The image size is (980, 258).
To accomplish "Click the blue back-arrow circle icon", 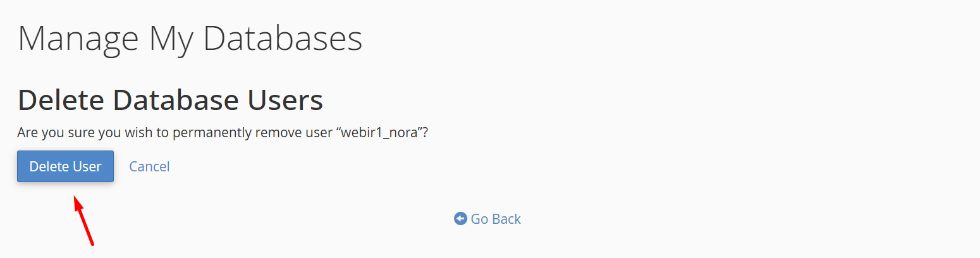I will [x=460, y=219].
